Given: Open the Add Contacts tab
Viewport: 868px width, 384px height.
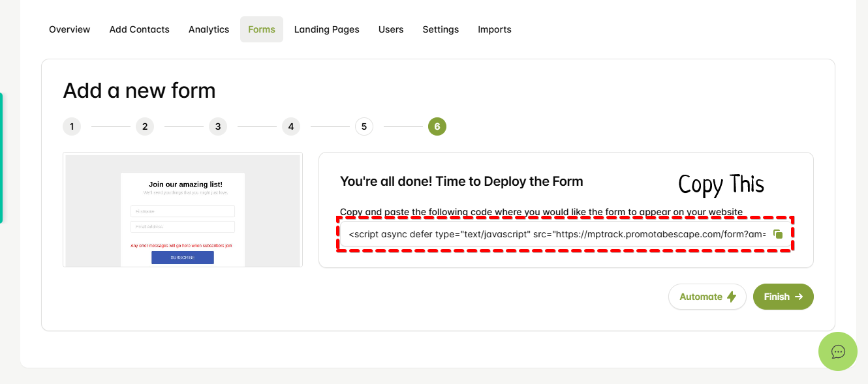Looking at the screenshot, I should coord(139,29).
